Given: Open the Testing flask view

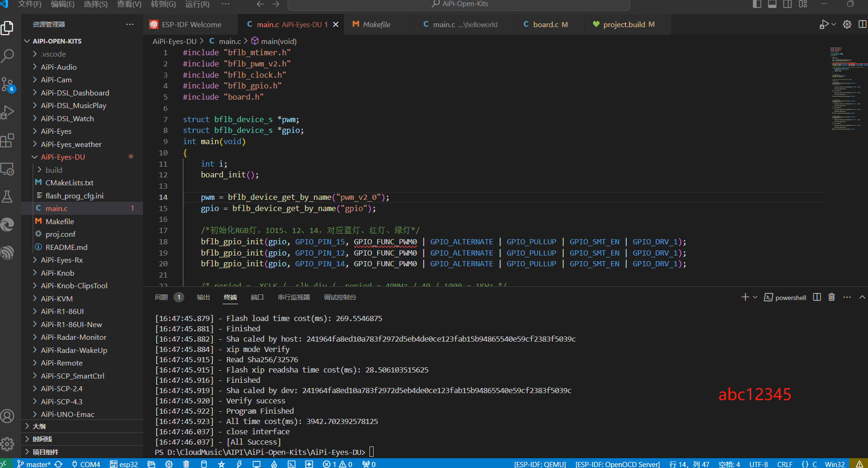Looking at the screenshot, I should [7, 197].
